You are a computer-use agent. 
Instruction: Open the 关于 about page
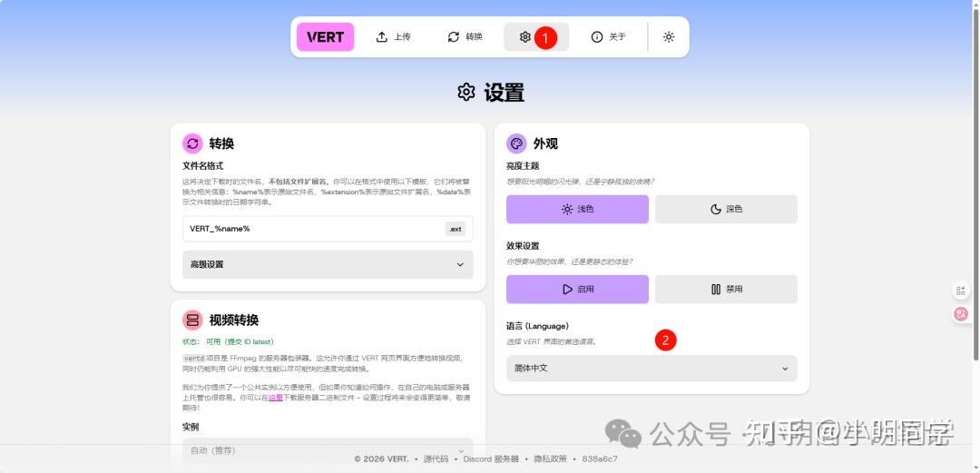(x=608, y=37)
